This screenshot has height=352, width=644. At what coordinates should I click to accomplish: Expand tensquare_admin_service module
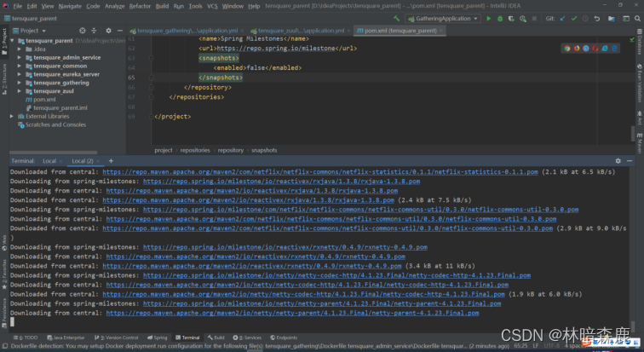coord(20,57)
